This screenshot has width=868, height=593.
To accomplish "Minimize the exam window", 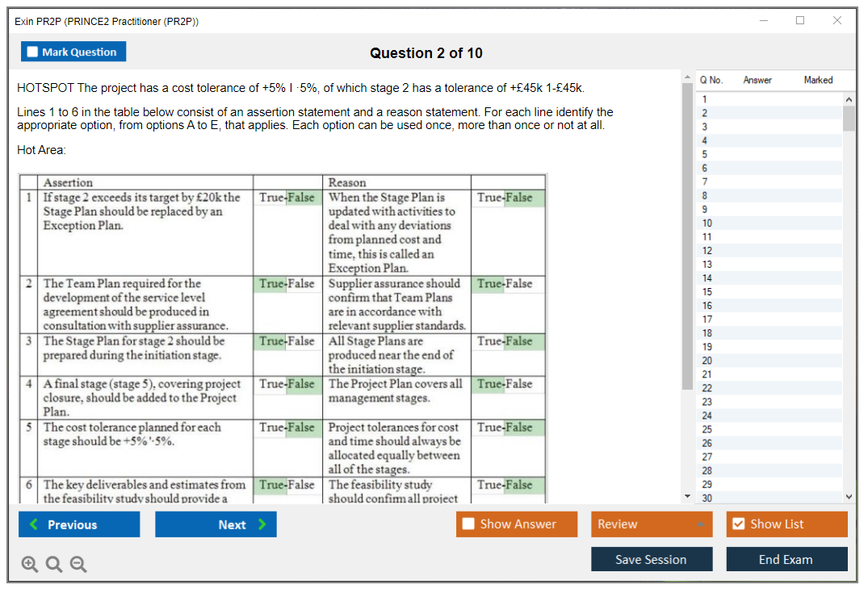I will pos(763,21).
